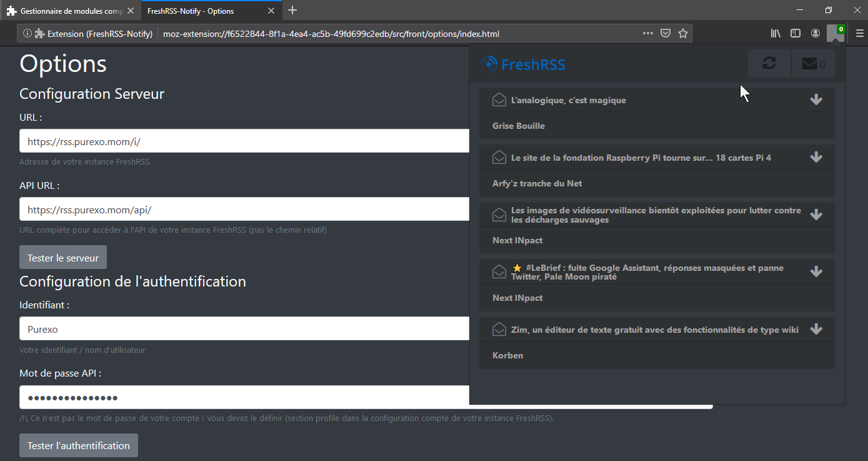Close the FreshRSS-Notify Options tab
The image size is (868, 461).
pyautogui.click(x=272, y=11)
